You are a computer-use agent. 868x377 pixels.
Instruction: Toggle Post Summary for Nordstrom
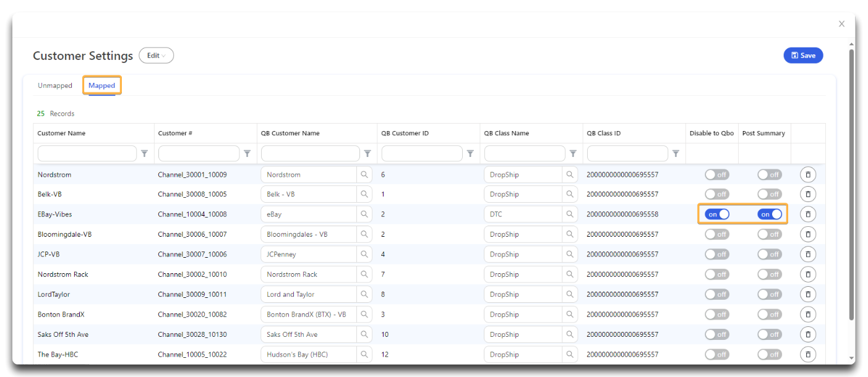pos(770,175)
